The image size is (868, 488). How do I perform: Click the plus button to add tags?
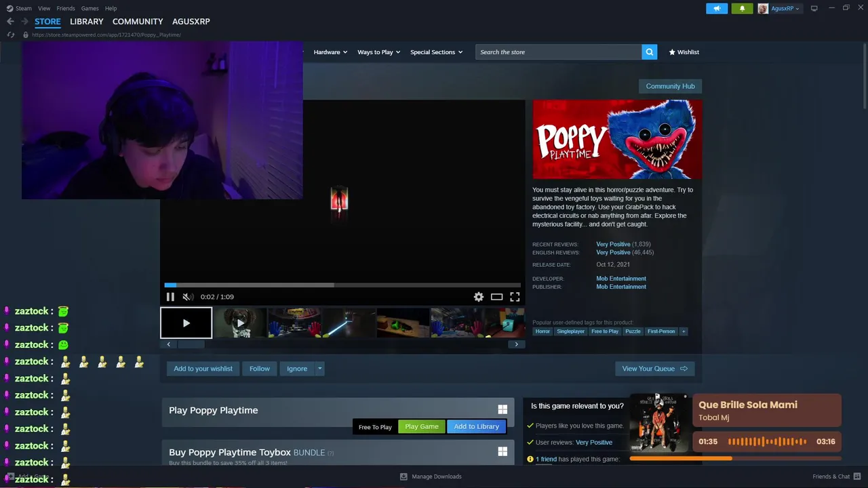[684, 331]
